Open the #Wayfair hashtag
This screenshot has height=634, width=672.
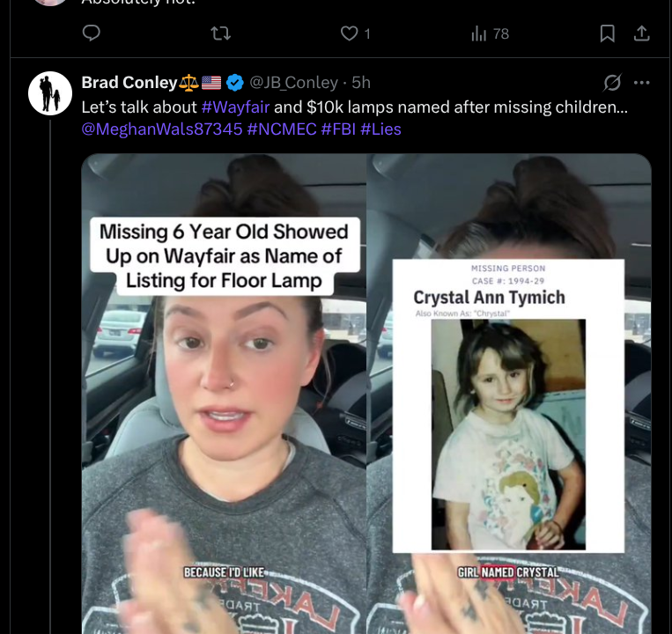tap(235, 107)
